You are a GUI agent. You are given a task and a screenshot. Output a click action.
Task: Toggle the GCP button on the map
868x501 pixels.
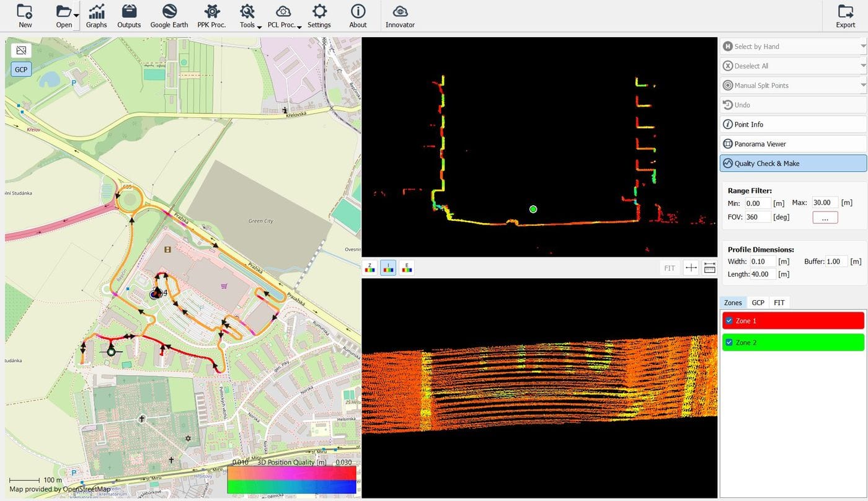[x=21, y=69]
